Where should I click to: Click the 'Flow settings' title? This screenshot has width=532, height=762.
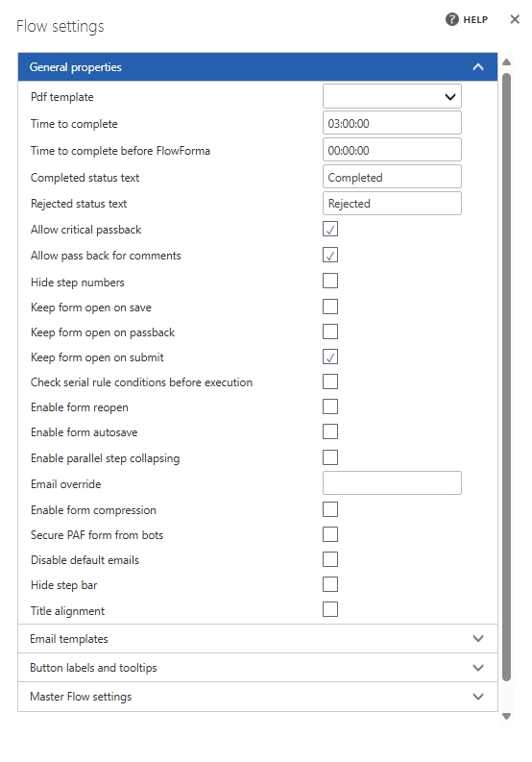[60, 26]
